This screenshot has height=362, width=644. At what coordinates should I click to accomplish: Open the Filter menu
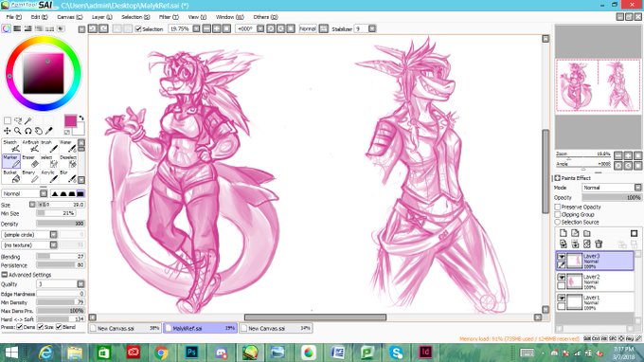point(169,17)
